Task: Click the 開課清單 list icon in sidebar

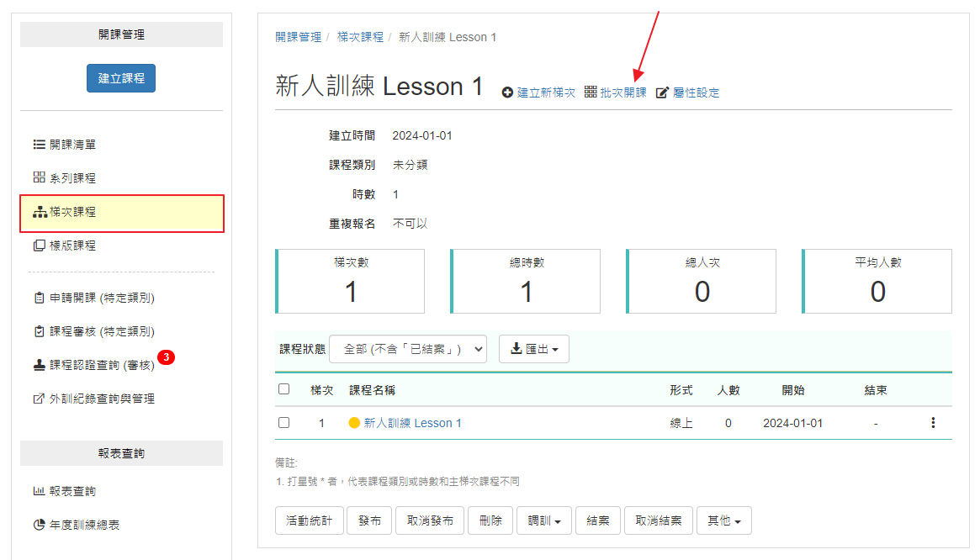Action: pyautogui.click(x=39, y=145)
